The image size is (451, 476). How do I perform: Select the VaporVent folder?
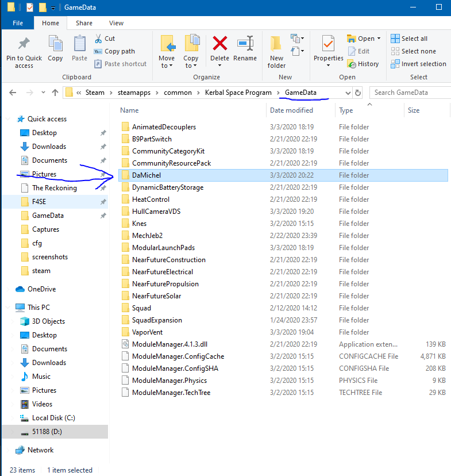[148, 332]
